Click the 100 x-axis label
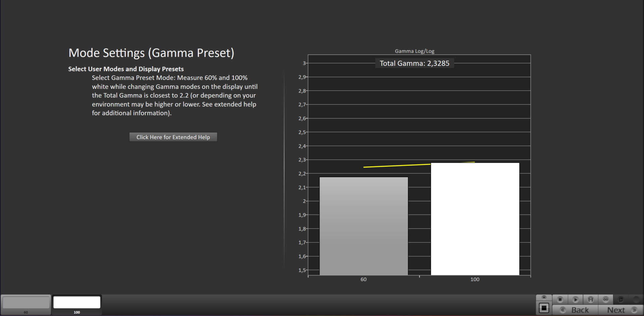This screenshot has height=316, width=644. pos(475,279)
